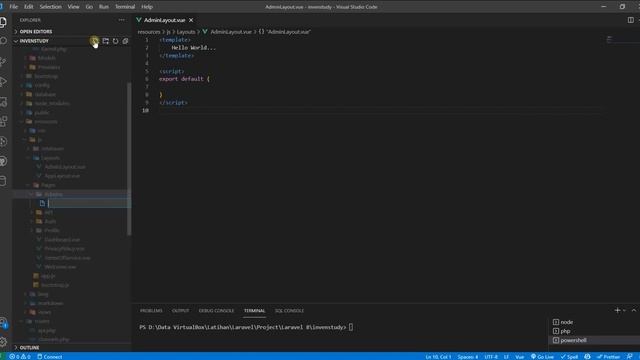Open the Explorer view in activity bar
The height and width of the screenshot is (360, 640).
[3, 22]
